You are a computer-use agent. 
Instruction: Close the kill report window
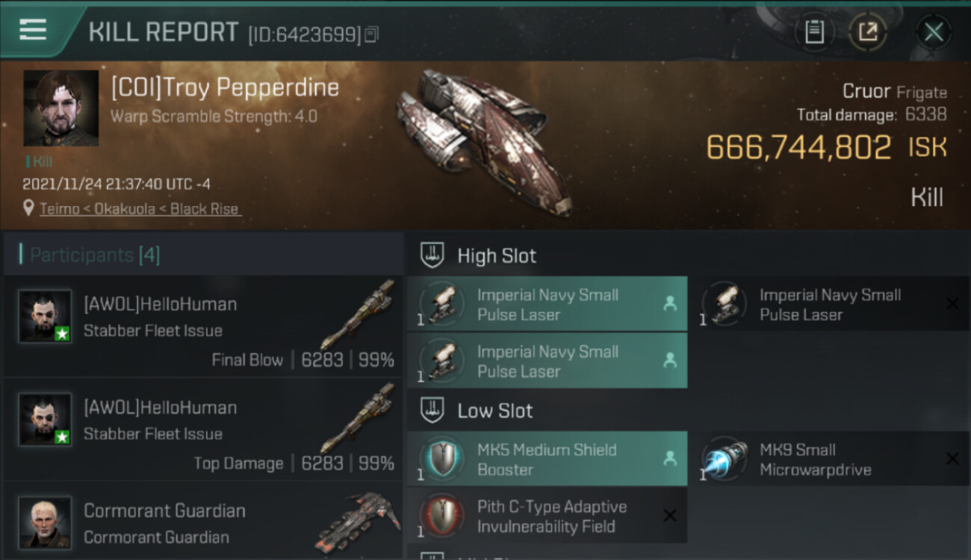point(934,32)
